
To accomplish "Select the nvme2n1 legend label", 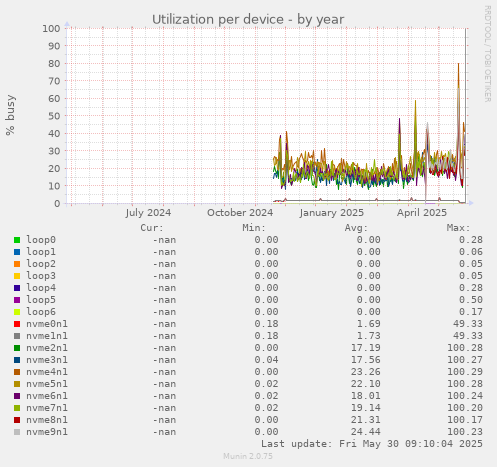I will [x=47, y=348].
